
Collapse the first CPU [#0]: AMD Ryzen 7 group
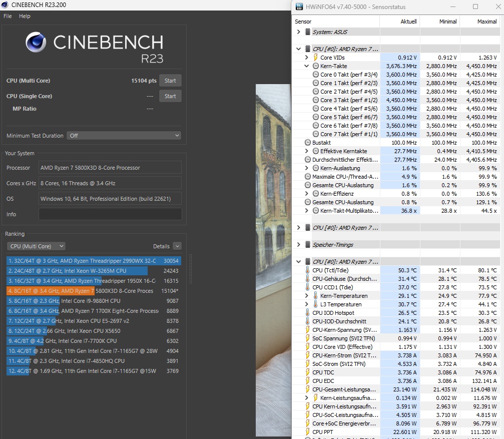click(299, 49)
